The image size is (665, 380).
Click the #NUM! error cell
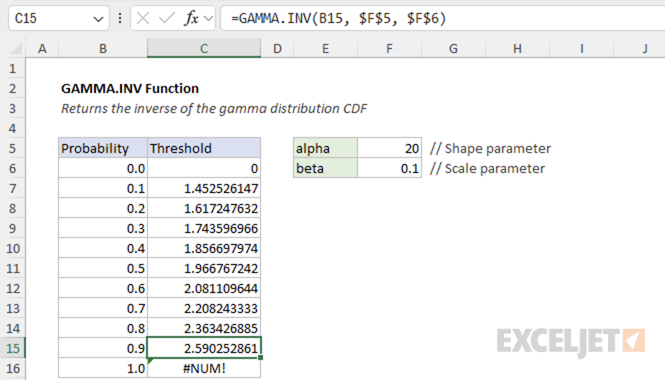pyautogui.click(x=204, y=368)
